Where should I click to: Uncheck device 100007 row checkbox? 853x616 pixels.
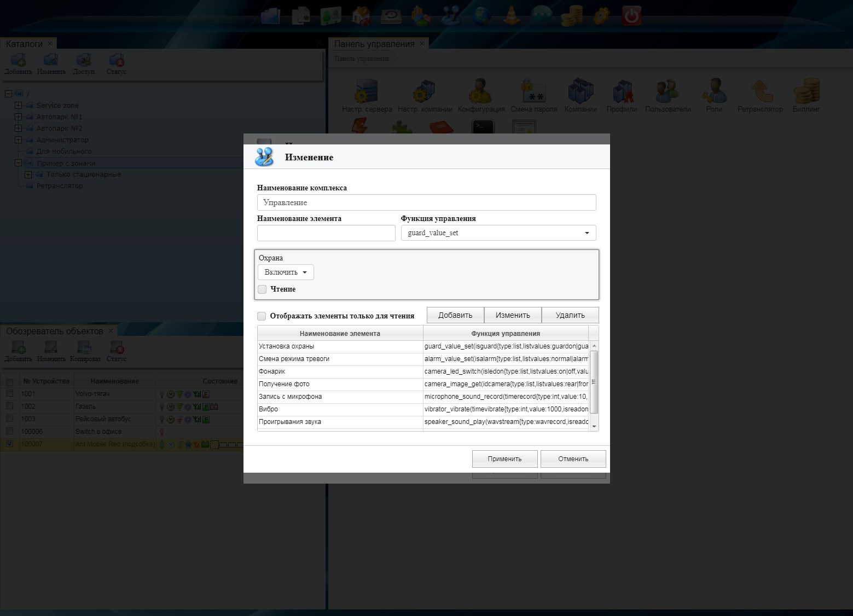9,444
